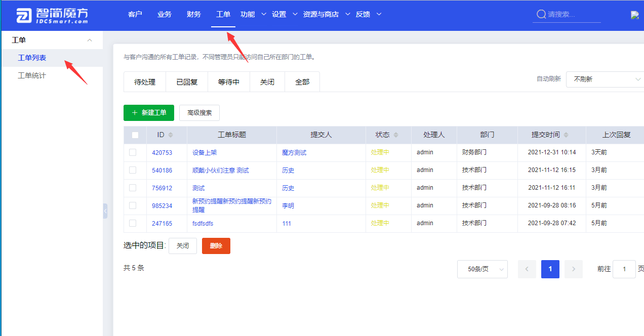Open the 自动刷新 不刷新 dropdown
This screenshot has width=644, height=336.
(605, 79)
